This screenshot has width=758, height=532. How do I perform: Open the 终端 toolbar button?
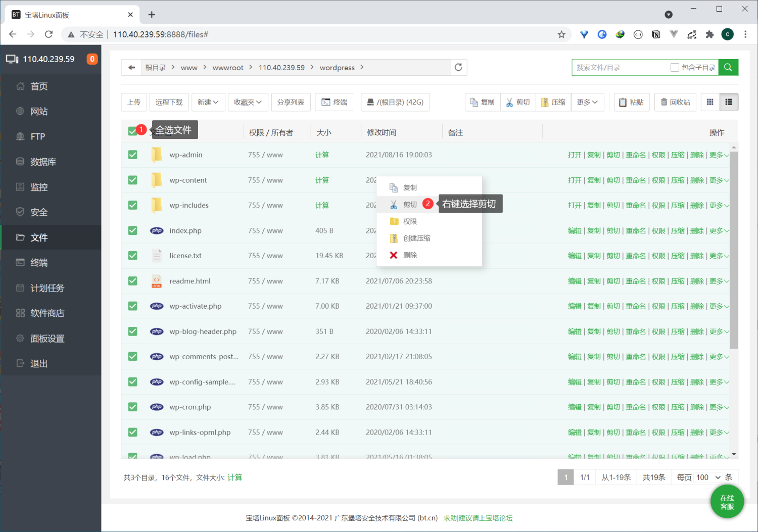pos(334,102)
